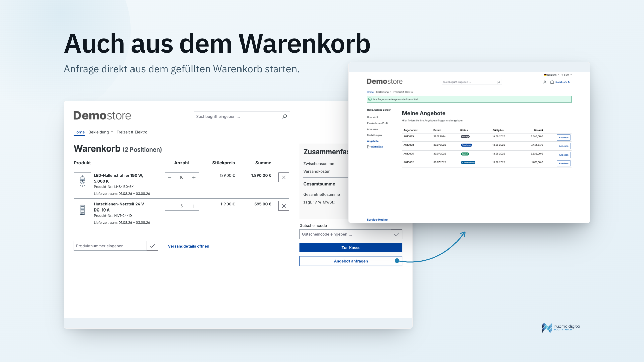The width and height of the screenshot is (644, 362).
Task: Open Adressen in the account sidebar
Action: 372,129
